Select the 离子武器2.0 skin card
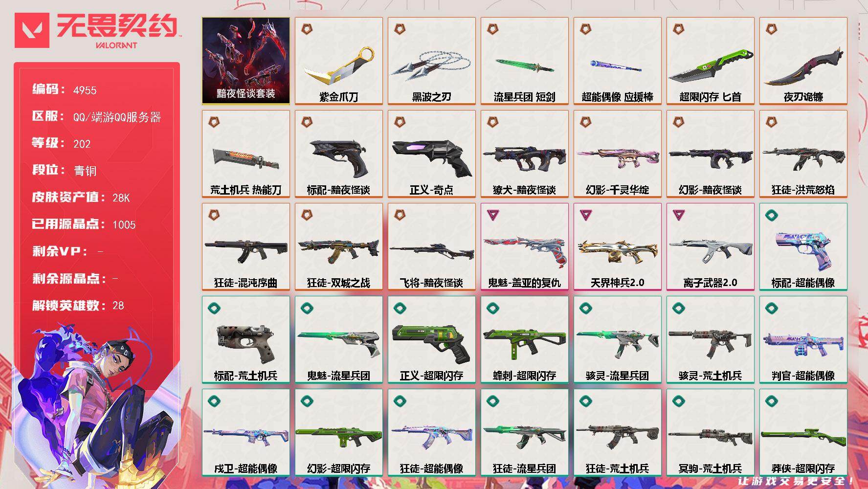Viewport: 868px width, 489px height. 711,247
